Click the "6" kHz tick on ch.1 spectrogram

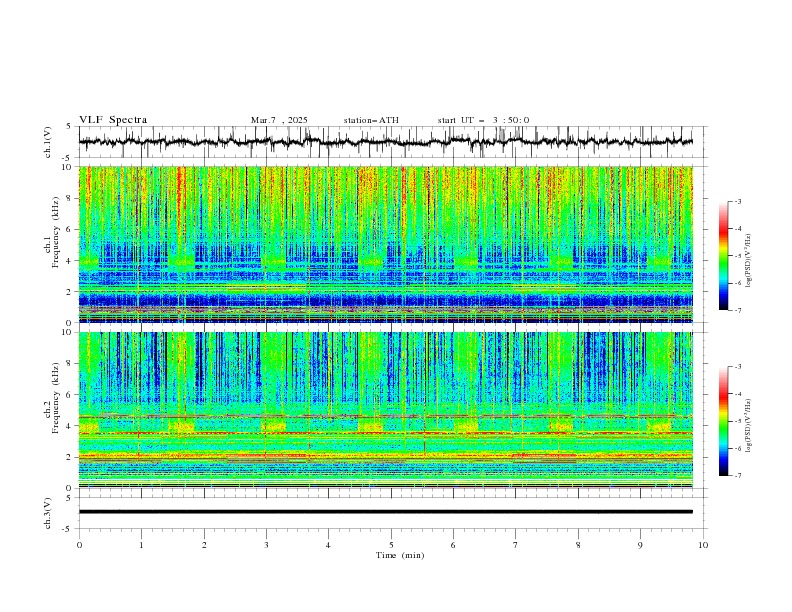click(70, 230)
